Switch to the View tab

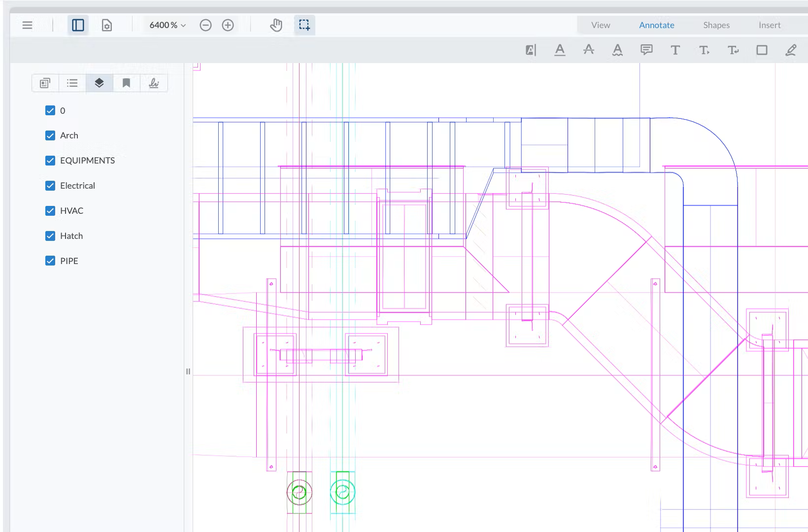[601, 25]
